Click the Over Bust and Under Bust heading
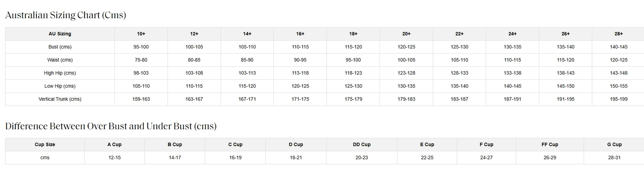This screenshot has width=644, height=175. coord(111,126)
